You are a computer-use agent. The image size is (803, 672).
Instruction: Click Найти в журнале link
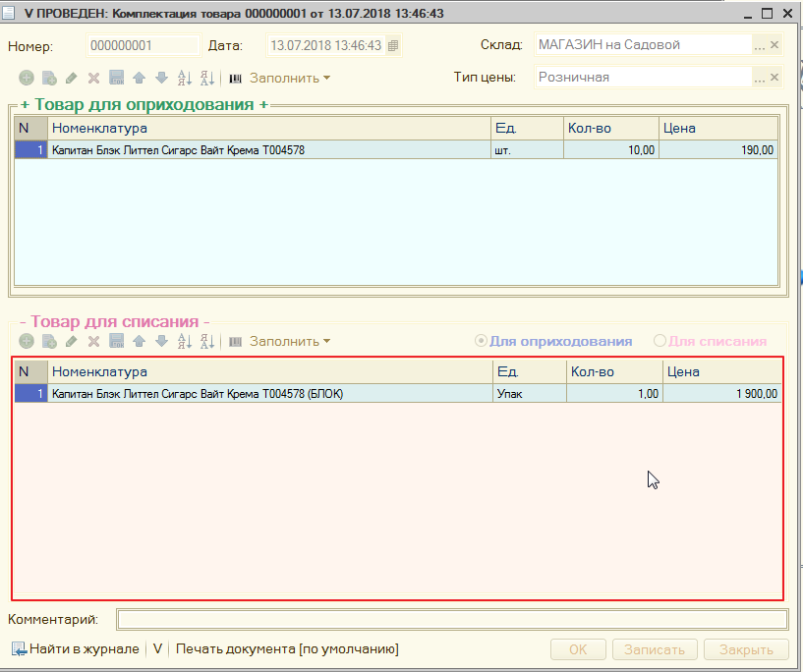pyautogui.click(x=76, y=649)
